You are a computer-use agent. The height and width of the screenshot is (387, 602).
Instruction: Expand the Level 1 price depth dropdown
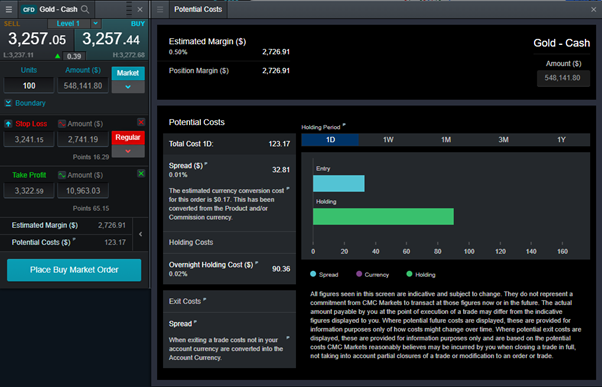tap(96, 23)
